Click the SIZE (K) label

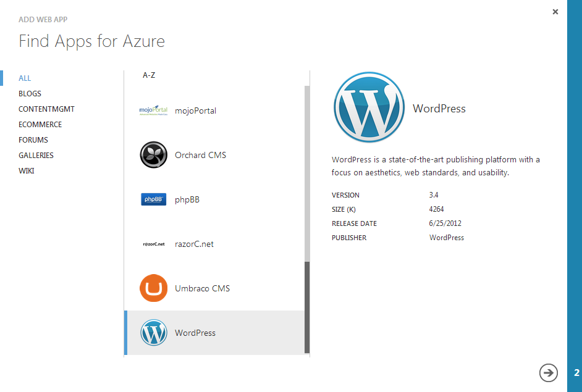click(x=344, y=209)
